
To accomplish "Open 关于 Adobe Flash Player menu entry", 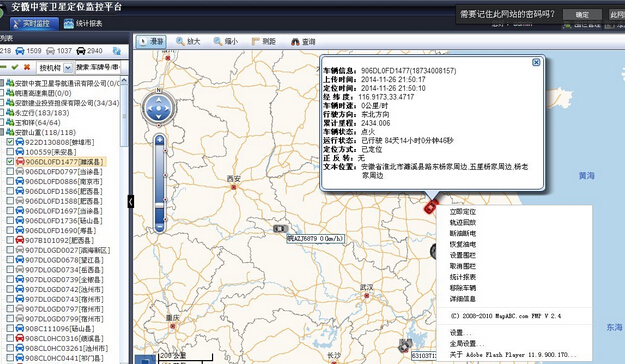I will 513,354.
